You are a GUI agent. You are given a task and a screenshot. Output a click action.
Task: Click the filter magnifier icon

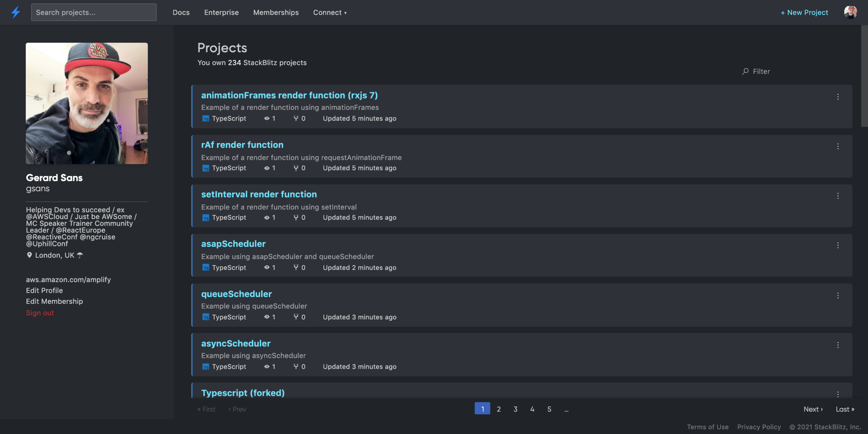pyautogui.click(x=745, y=71)
